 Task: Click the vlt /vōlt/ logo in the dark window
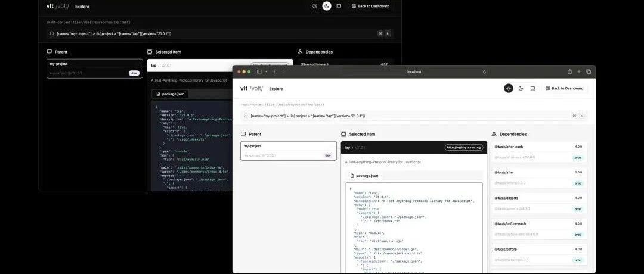pos(58,6)
